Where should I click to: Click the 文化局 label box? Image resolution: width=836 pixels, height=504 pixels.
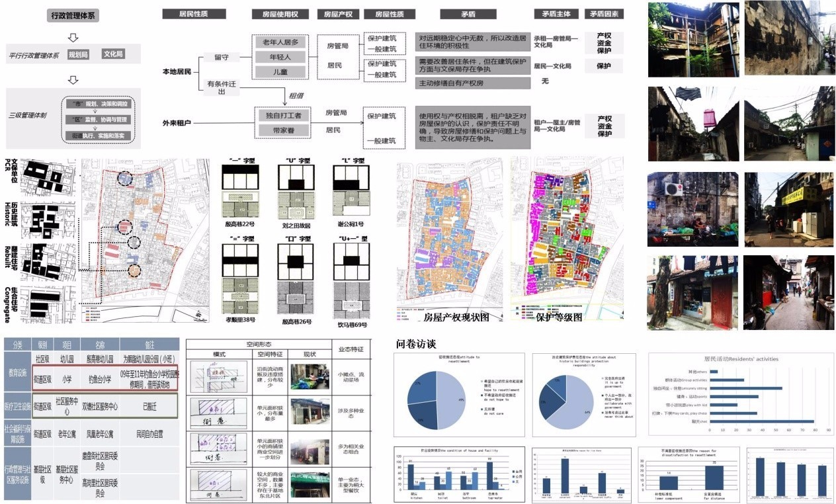[x=113, y=54]
